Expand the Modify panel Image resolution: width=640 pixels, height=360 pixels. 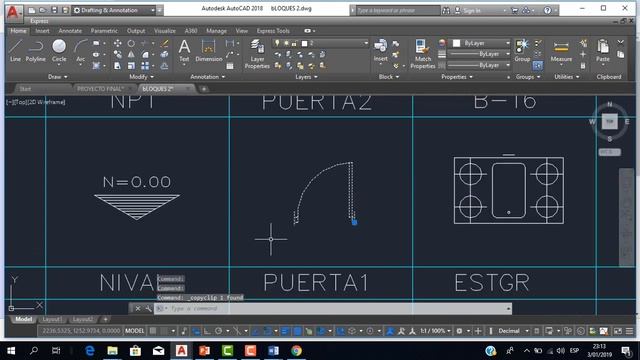[x=141, y=77]
